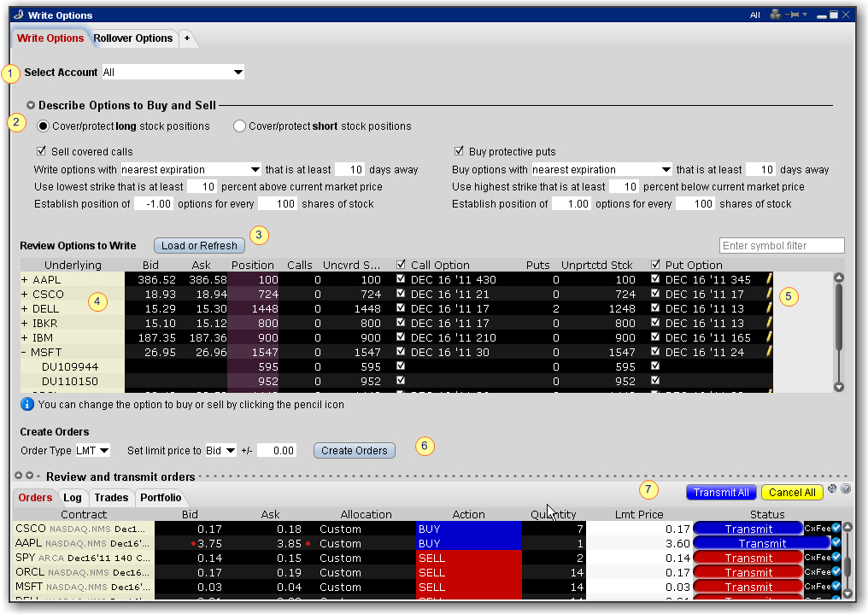This screenshot has width=868, height=614.
Task: Click the blue check icon on CSCO order
Action: pyautogui.click(x=836, y=528)
